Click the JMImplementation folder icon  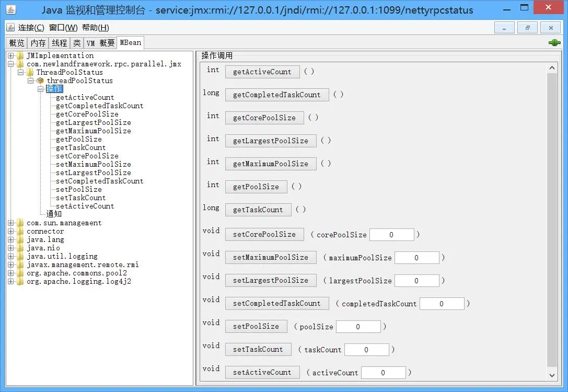21,55
